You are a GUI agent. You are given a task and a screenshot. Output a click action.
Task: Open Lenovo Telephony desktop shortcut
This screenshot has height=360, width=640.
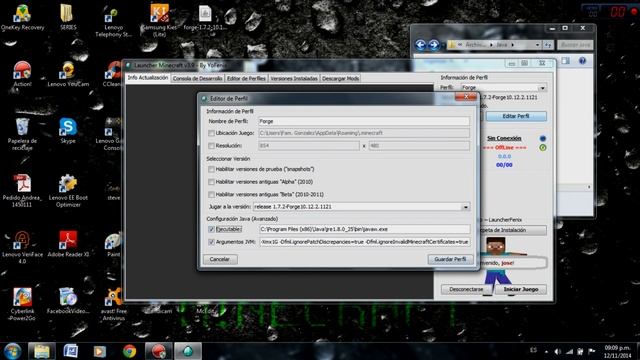(113, 22)
